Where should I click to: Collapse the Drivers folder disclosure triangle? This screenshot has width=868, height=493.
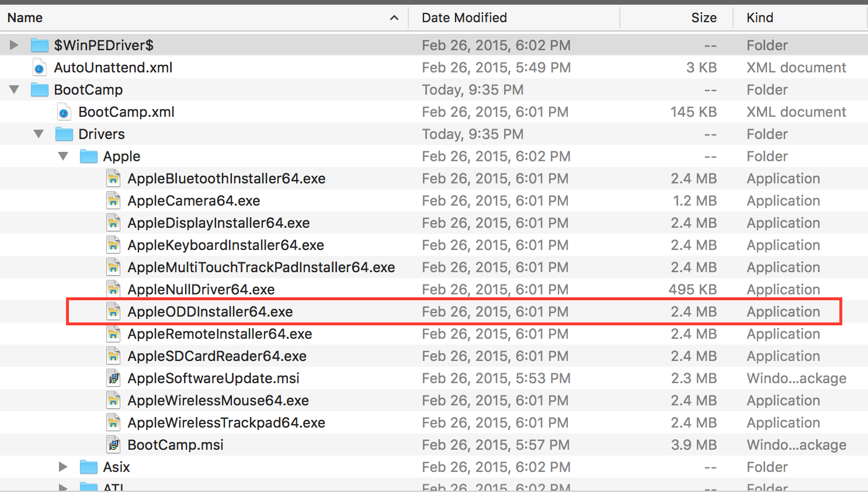(39, 134)
